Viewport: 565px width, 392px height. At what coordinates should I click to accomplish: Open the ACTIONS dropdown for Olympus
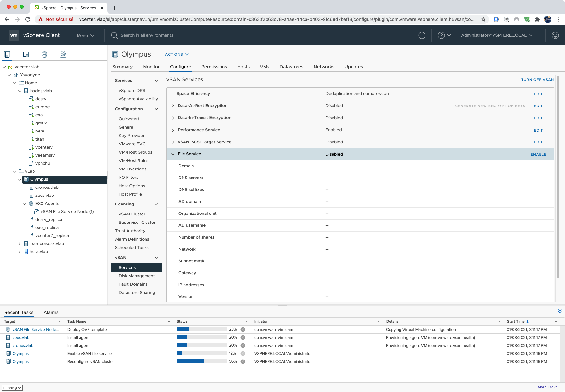coord(177,54)
